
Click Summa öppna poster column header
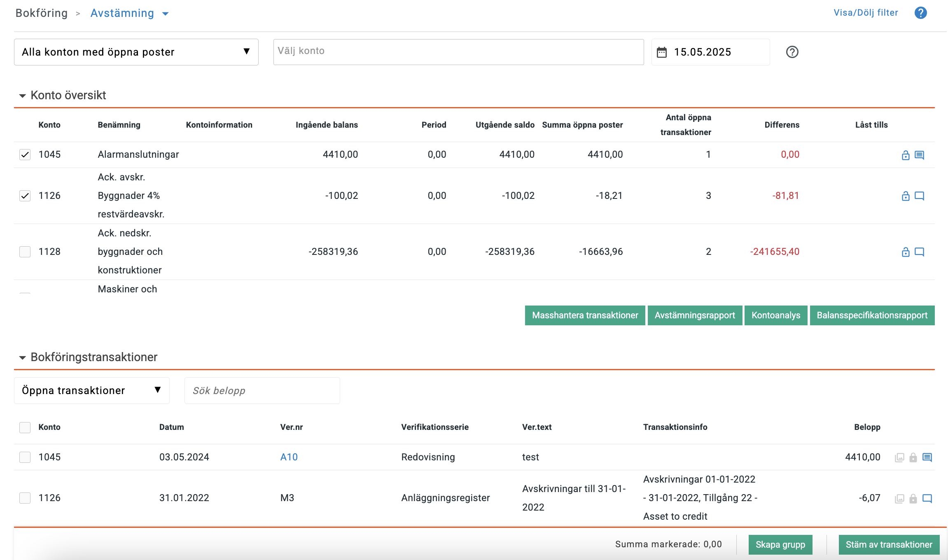point(582,125)
